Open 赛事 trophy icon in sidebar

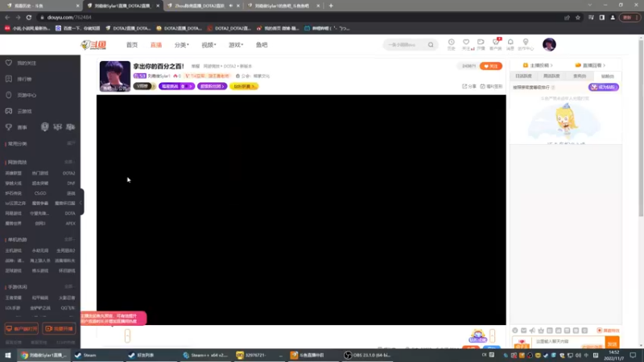(x=9, y=127)
